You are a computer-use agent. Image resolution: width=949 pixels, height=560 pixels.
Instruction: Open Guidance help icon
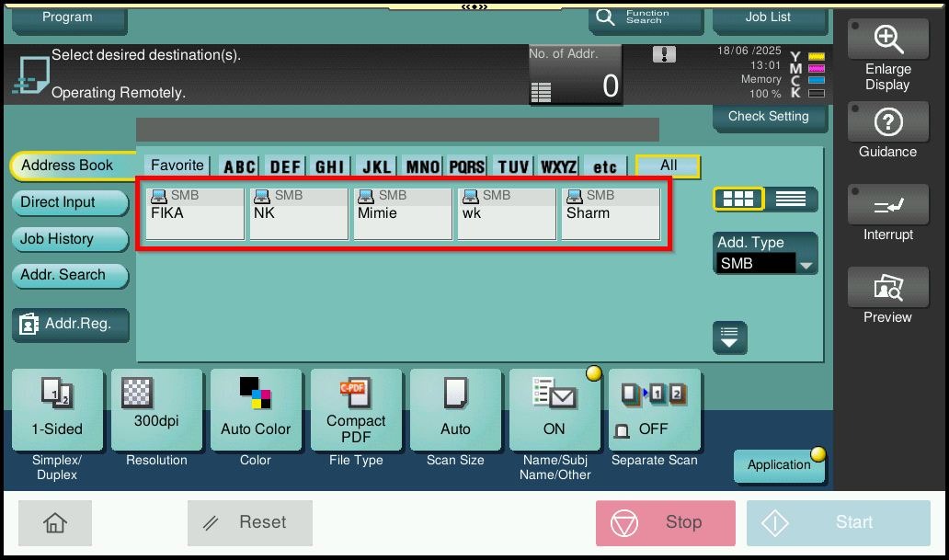(x=887, y=123)
